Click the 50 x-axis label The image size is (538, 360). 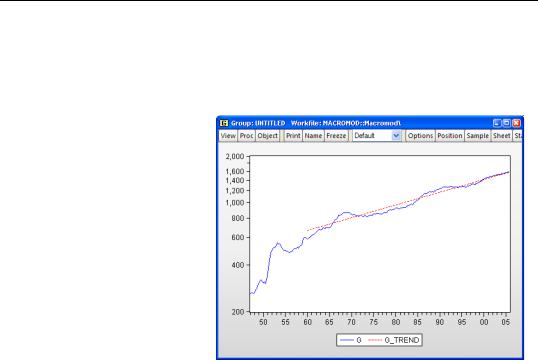click(263, 323)
